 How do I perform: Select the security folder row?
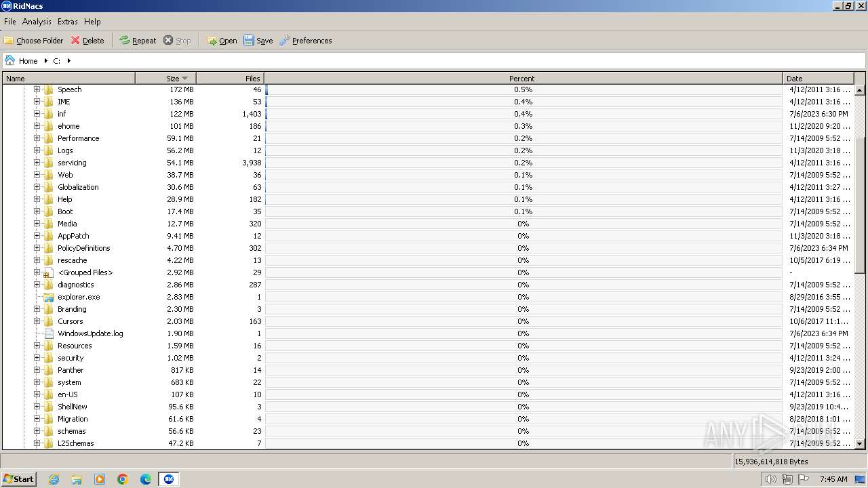(x=429, y=358)
